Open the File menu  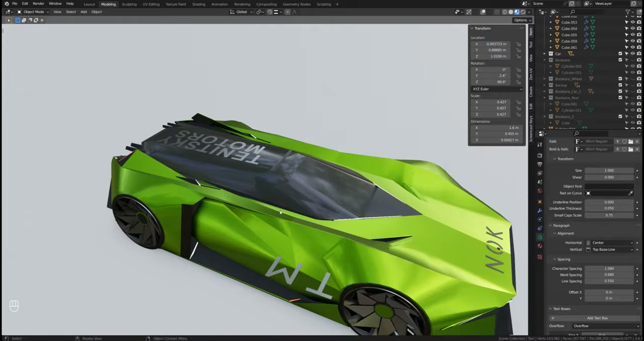pyautogui.click(x=15, y=4)
